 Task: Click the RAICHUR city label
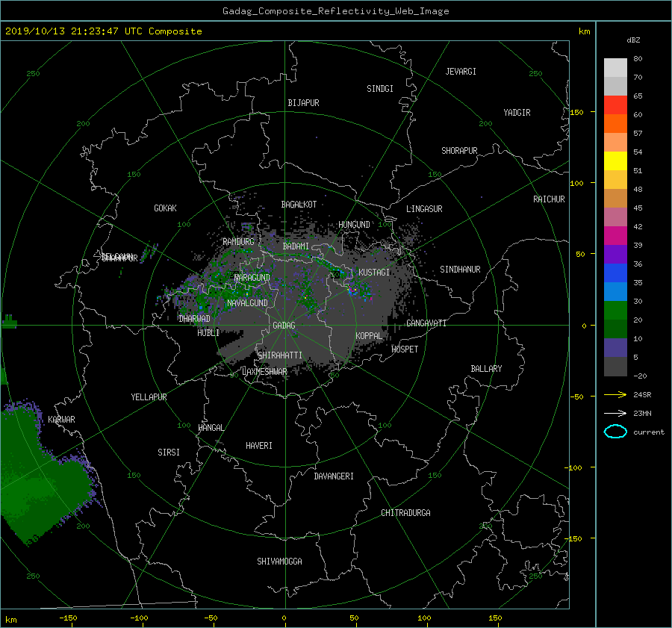coord(549,199)
